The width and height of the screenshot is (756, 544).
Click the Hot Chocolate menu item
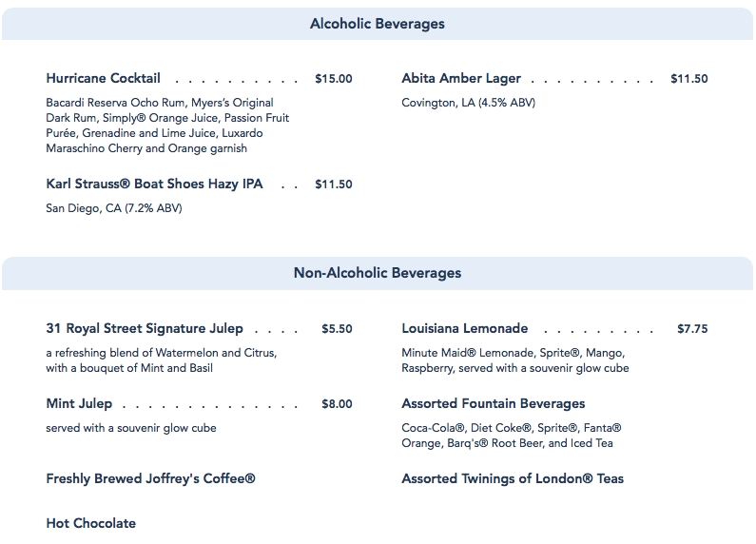click(x=90, y=524)
